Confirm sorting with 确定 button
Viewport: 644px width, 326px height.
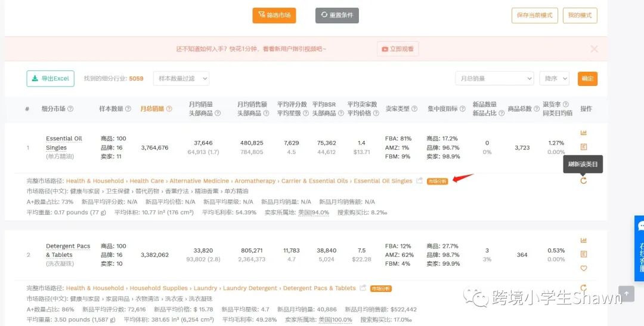click(x=587, y=79)
